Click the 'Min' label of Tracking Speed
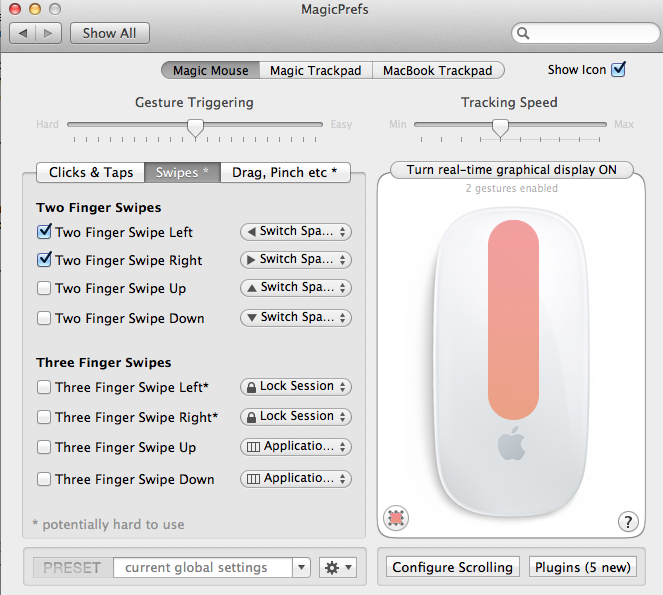This screenshot has width=663, height=595. coord(398,124)
